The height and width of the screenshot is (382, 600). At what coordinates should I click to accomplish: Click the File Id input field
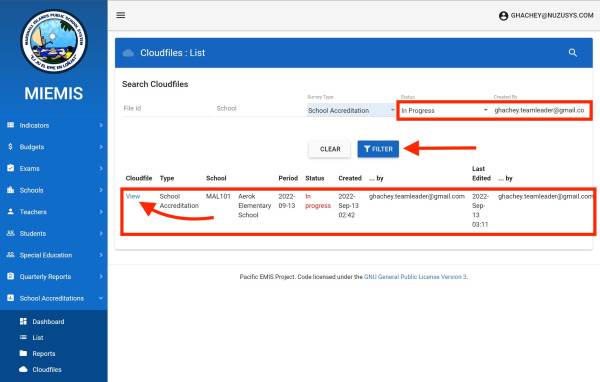[167, 109]
